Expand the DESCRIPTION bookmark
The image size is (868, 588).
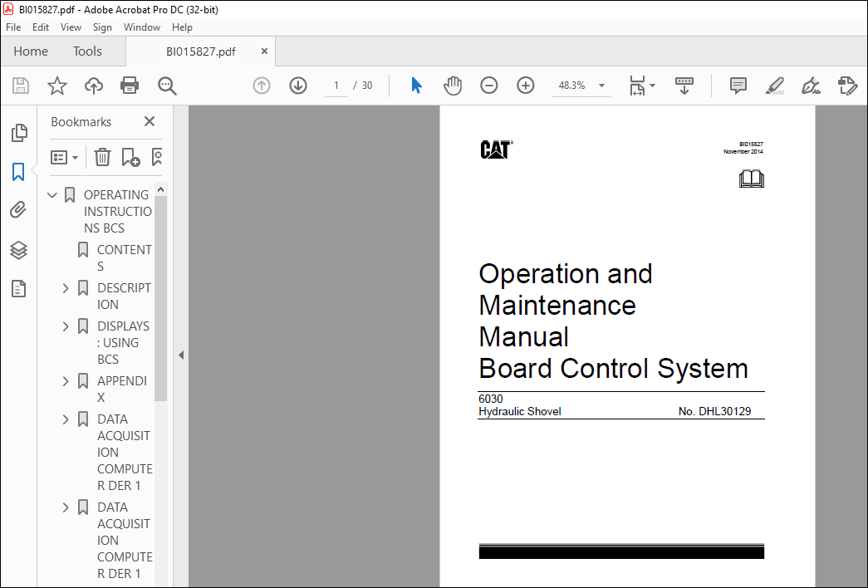66,288
